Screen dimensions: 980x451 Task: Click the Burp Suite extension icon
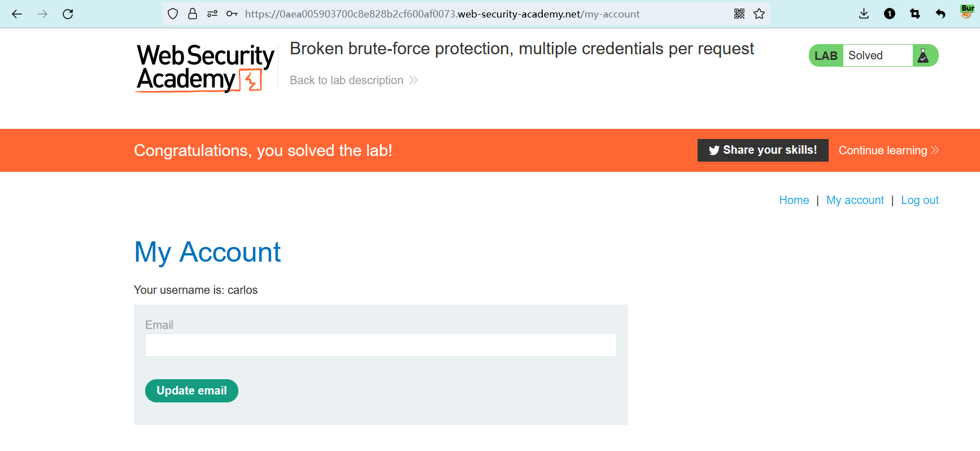(x=967, y=12)
